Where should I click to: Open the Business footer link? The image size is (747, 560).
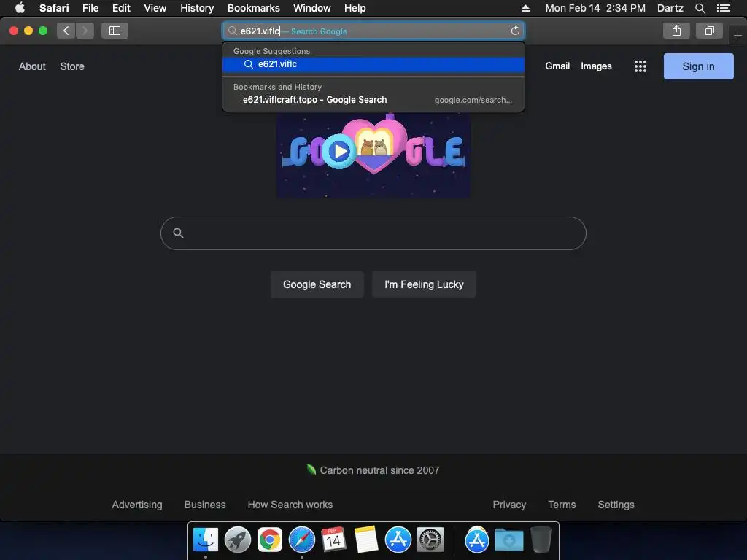[205, 505]
